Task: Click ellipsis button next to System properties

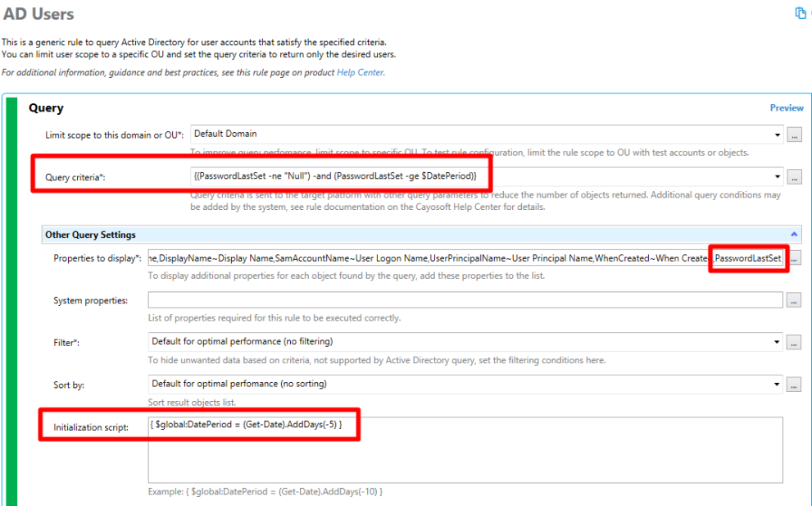Action: (x=794, y=299)
